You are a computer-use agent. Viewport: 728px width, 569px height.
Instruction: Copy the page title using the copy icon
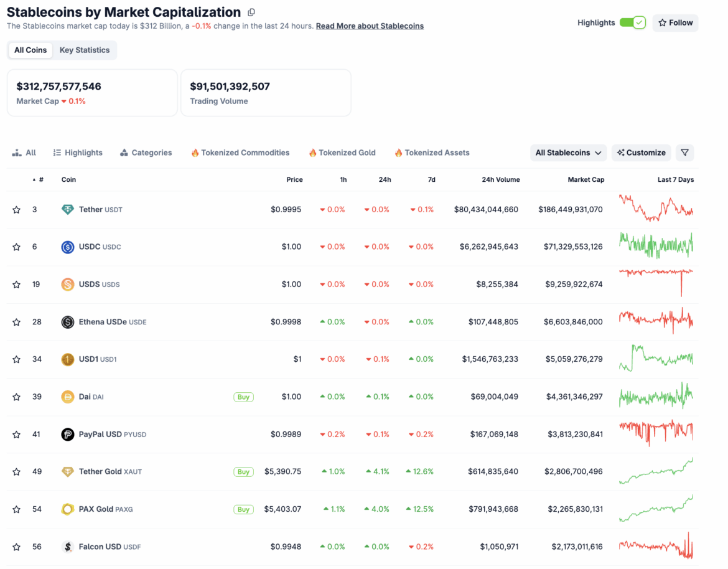[x=250, y=12]
